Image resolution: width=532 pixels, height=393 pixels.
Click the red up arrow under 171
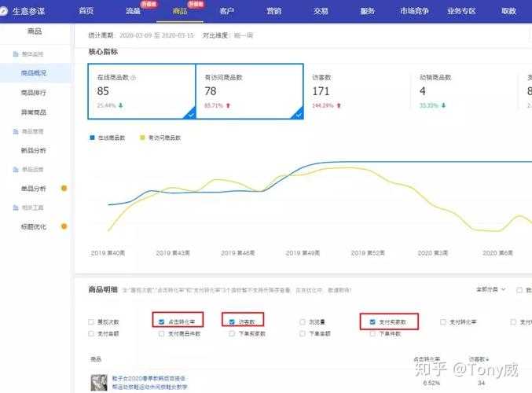pos(339,105)
